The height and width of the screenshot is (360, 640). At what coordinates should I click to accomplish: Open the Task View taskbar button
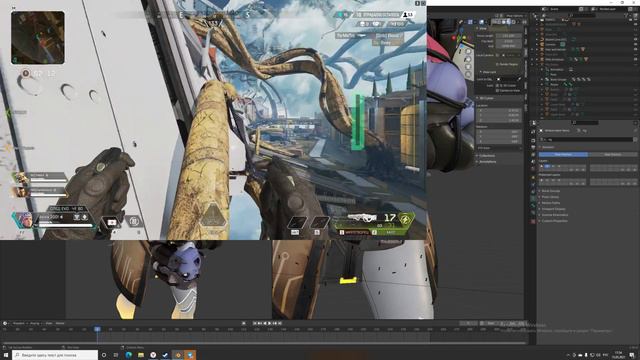pyautogui.click(x=116, y=355)
